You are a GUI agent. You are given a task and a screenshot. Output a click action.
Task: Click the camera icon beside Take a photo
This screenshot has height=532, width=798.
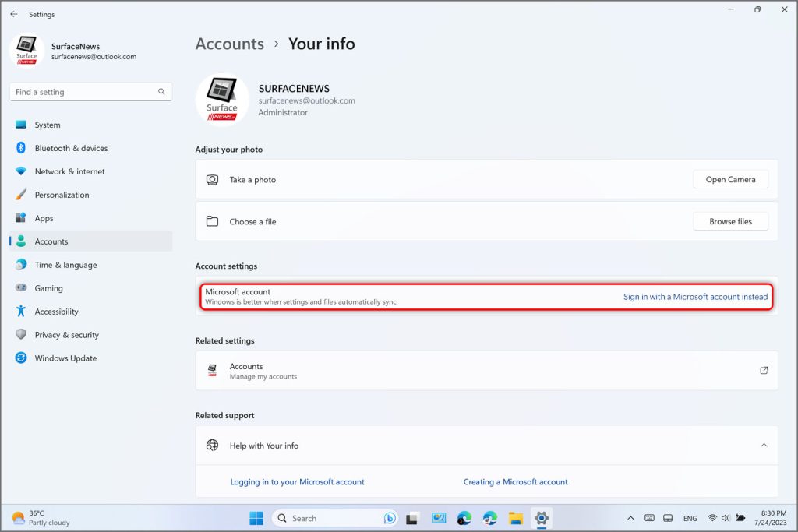coord(212,180)
